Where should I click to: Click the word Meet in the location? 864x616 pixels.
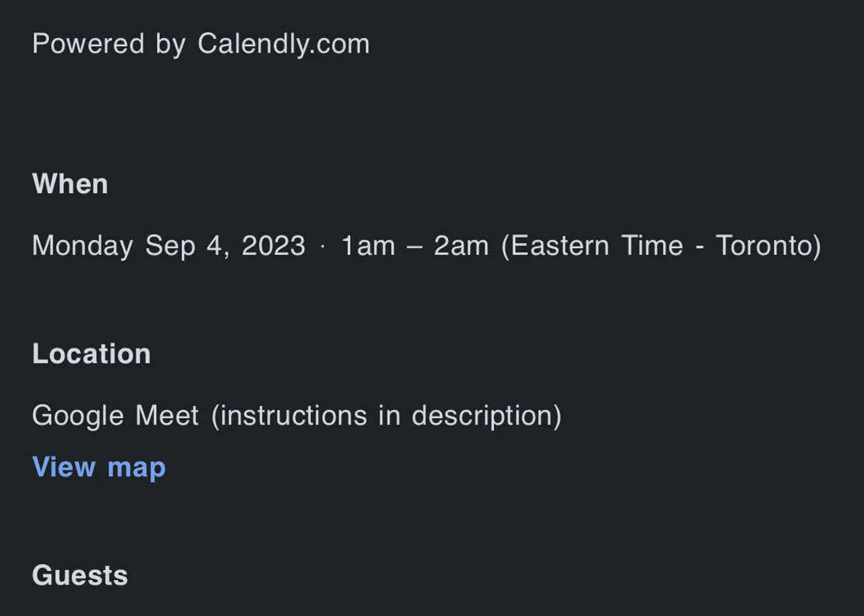pos(167,416)
